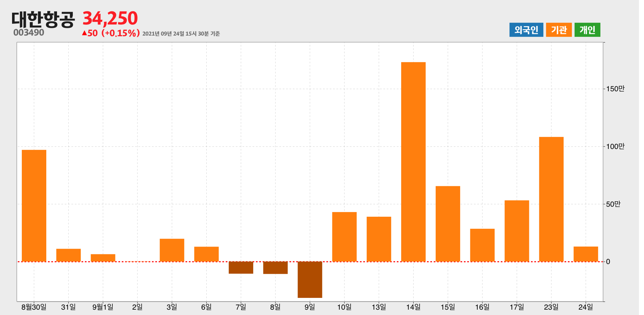Screen dimensions: 644x315
Task: Click the 16일 x-axis date label
Action: pos(482,307)
